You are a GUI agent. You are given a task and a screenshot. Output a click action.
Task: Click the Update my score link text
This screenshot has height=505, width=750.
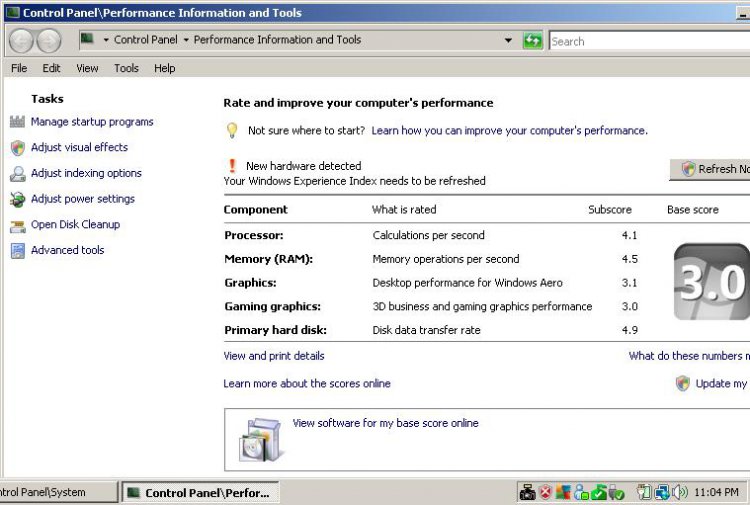coord(722,384)
